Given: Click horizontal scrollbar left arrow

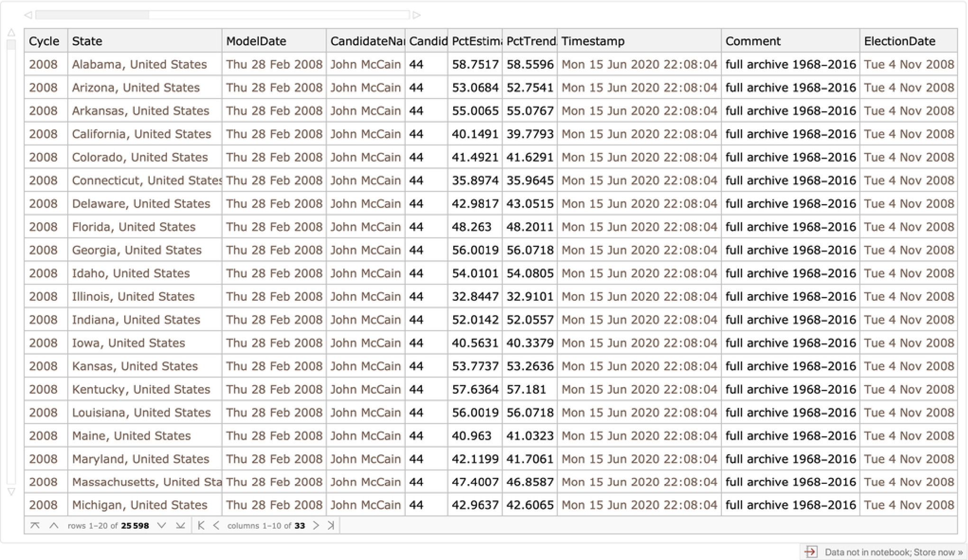Looking at the screenshot, I should coord(28,15).
